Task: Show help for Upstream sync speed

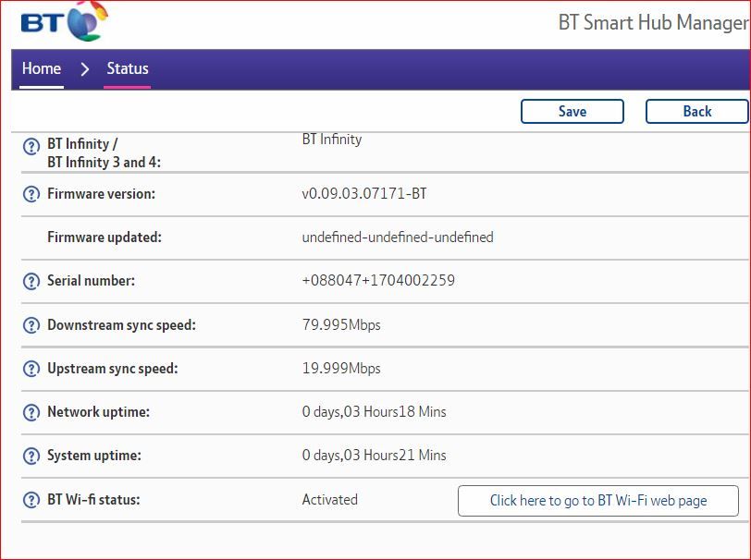Action: (x=31, y=369)
